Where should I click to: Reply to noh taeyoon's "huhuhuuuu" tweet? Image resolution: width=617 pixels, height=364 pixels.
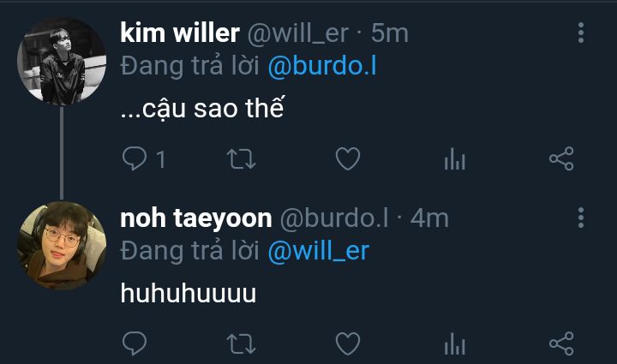(135, 343)
